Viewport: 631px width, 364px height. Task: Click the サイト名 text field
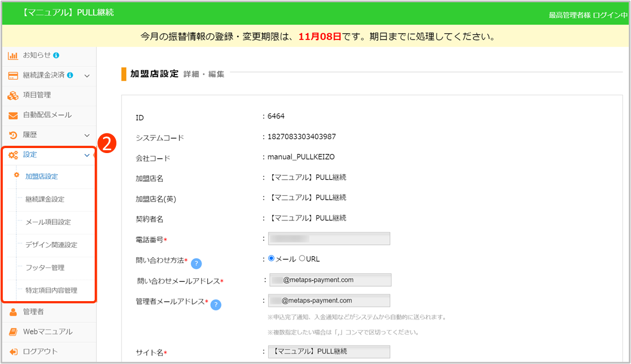coord(329,352)
